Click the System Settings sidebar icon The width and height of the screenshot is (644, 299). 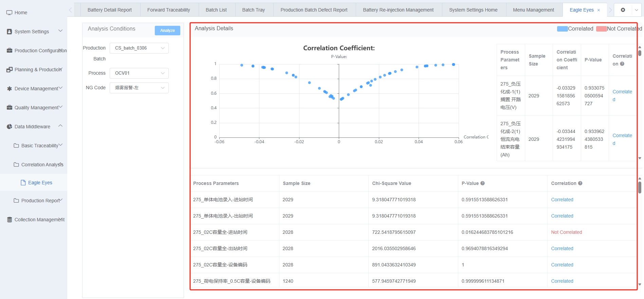click(10, 32)
